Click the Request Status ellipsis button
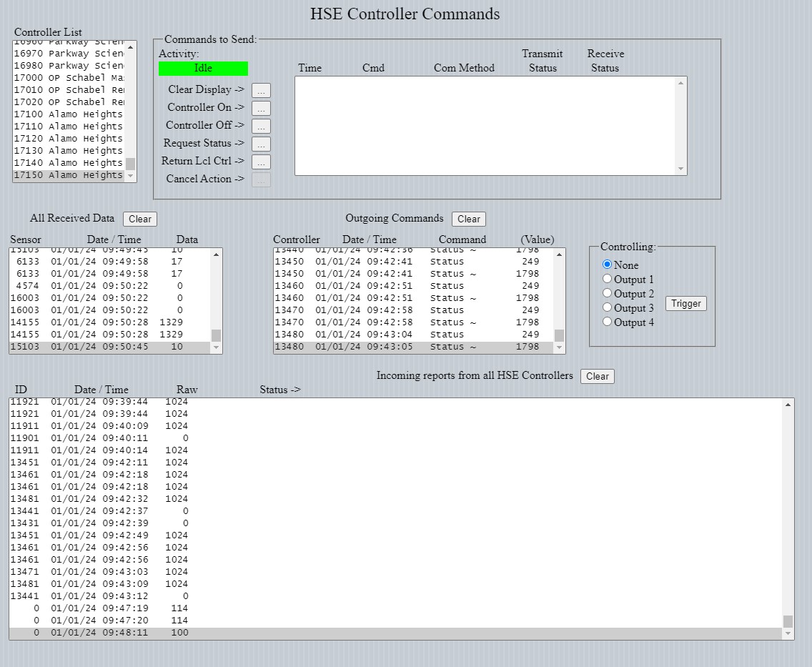Image resolution: width=812 pixels, height=667 pixels. click(261, 144)
